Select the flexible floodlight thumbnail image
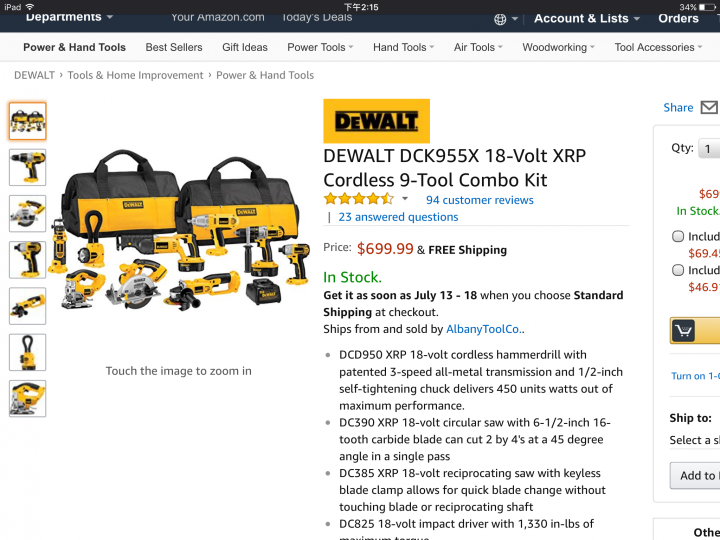The height and width of the screenshot is (540, 720). point(28,352)
